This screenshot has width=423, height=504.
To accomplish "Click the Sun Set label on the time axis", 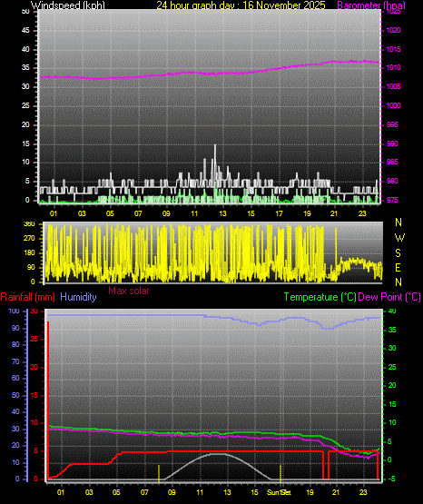I will point(279,492).
